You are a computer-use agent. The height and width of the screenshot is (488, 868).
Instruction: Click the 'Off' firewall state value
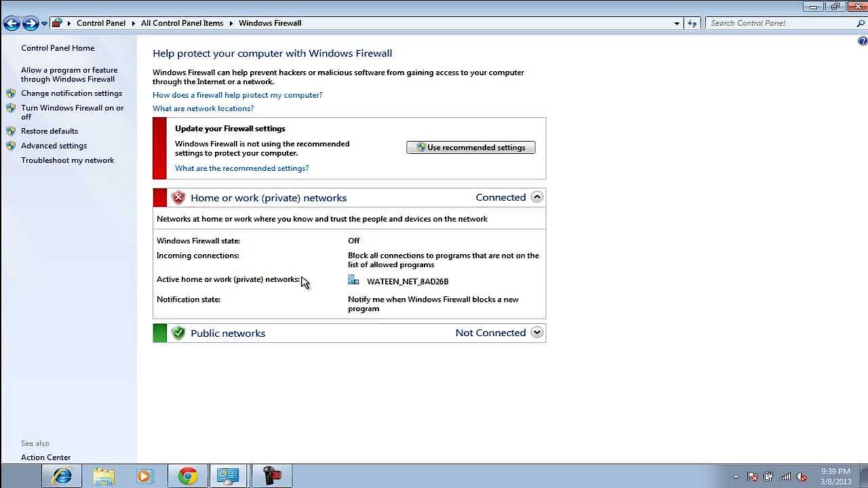tap(354, 241)
